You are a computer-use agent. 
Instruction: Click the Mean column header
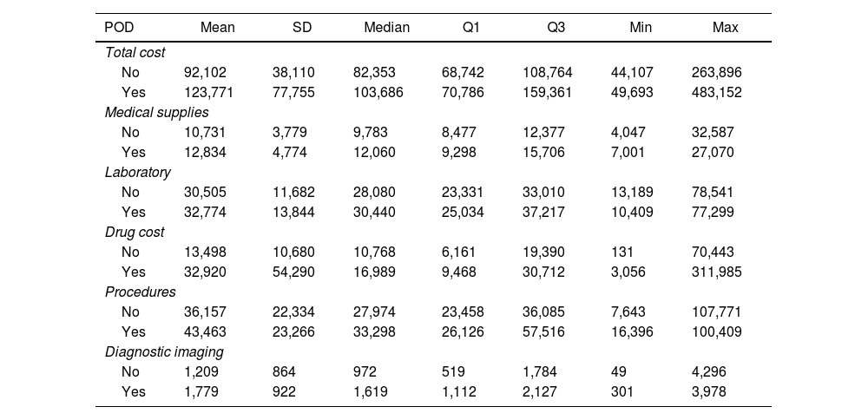(x=217, y=28)
